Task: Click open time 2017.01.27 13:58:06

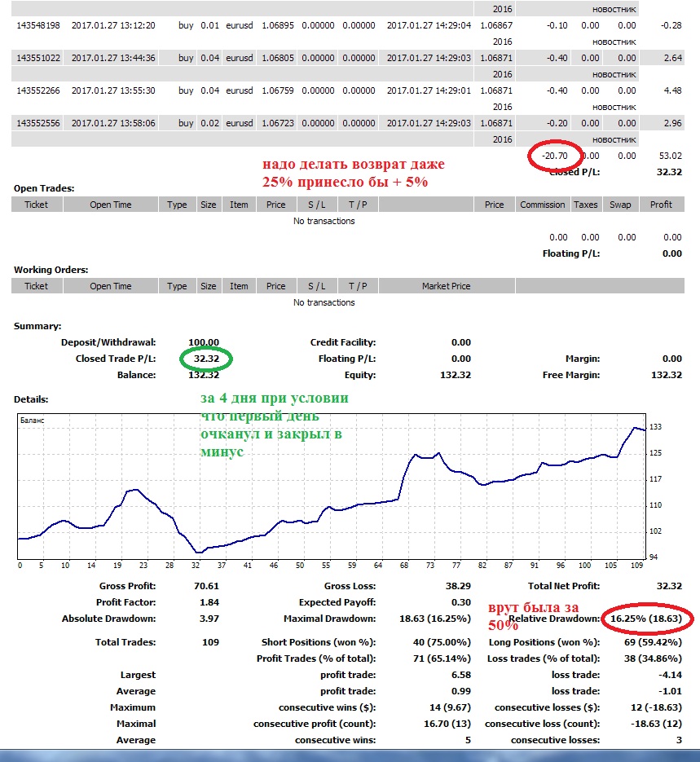Action: pos(113,123)
